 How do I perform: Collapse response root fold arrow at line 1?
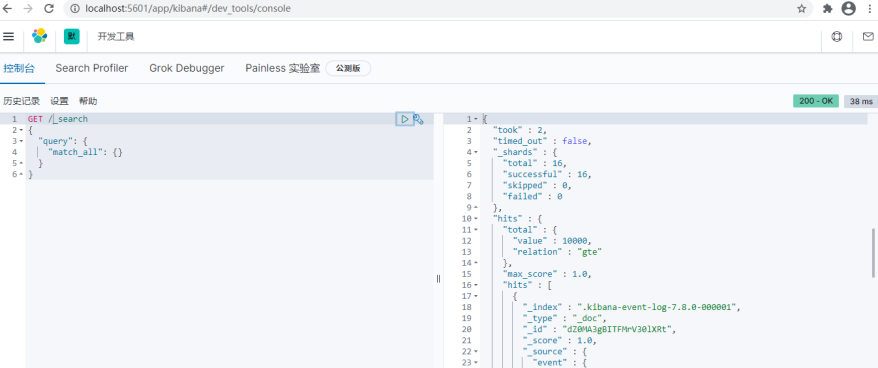(476, 119)
